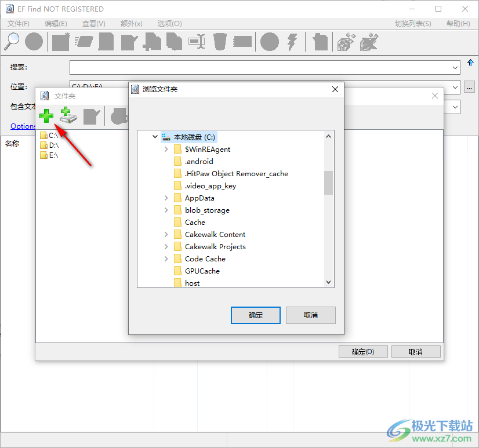Open the 额外(x) menu
The width and height of the screenshot is (479, 448).
pos(132,24)
